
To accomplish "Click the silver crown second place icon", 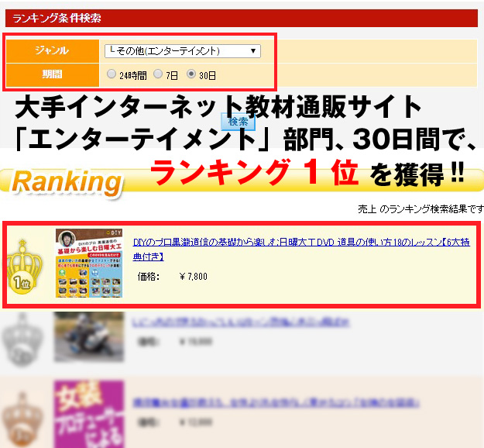I will click(22, 339).
